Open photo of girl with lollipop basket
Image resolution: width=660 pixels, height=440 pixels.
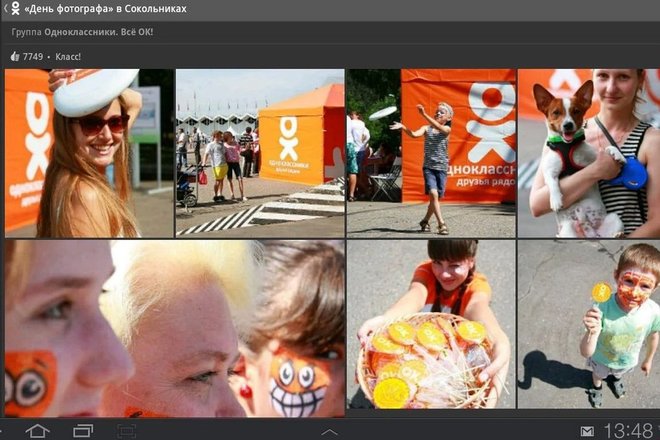point(431,324)
